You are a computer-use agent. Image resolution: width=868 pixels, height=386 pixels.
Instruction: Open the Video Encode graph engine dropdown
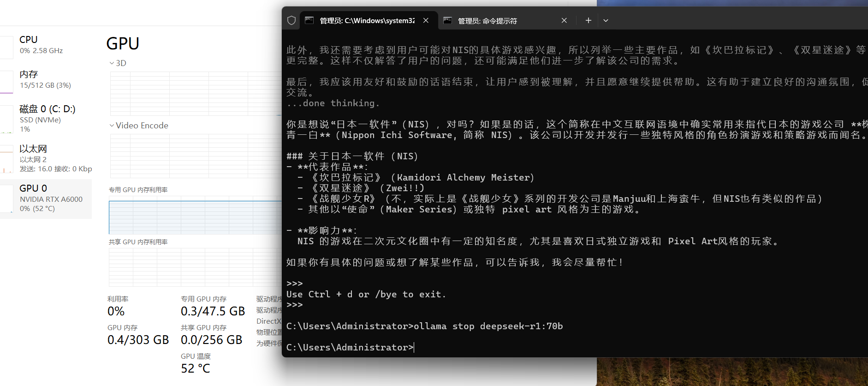pos(139,126)
